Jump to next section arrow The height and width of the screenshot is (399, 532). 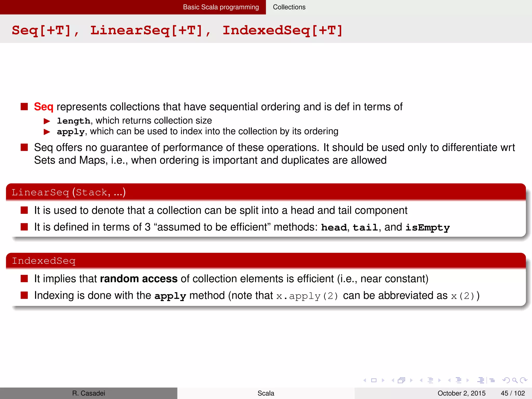(468, 380)
